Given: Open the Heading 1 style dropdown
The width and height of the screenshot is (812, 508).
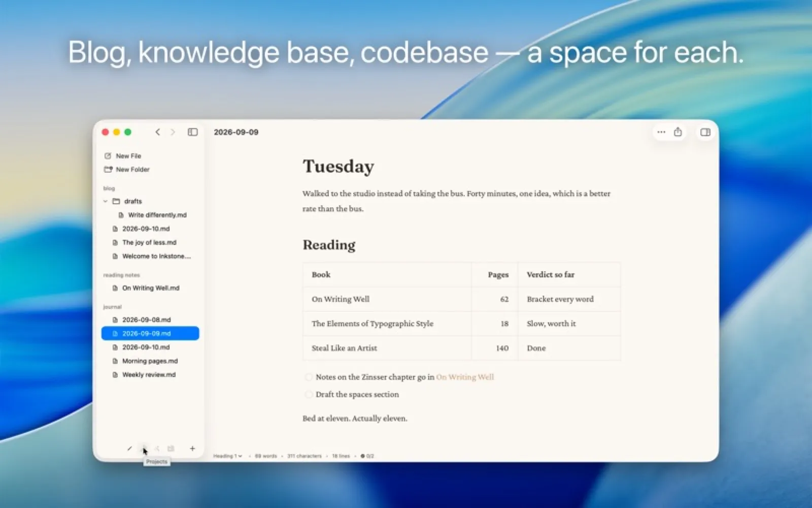Looking at the screenshot, I should point(227,456).
